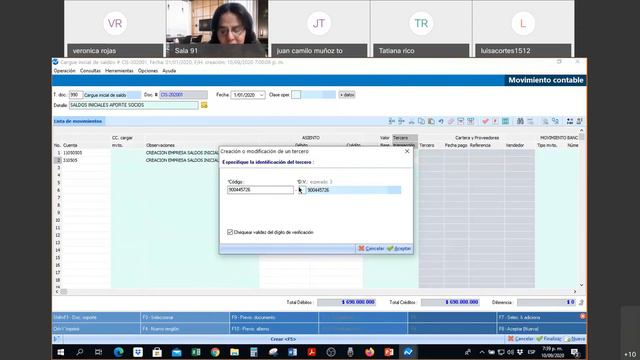Open PowerPoint from the taskbar
The height and width of the screenshot is (360, 640).
[x=389, y=352]
